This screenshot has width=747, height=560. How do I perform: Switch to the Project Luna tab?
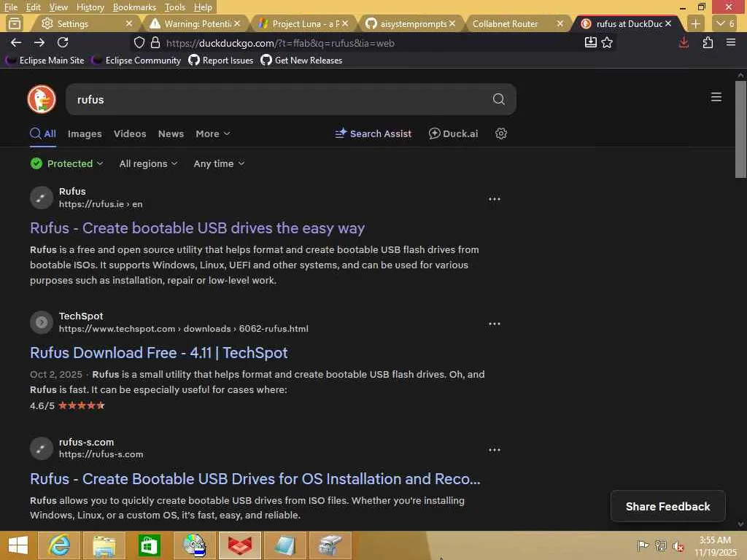(x=302, y=23)
